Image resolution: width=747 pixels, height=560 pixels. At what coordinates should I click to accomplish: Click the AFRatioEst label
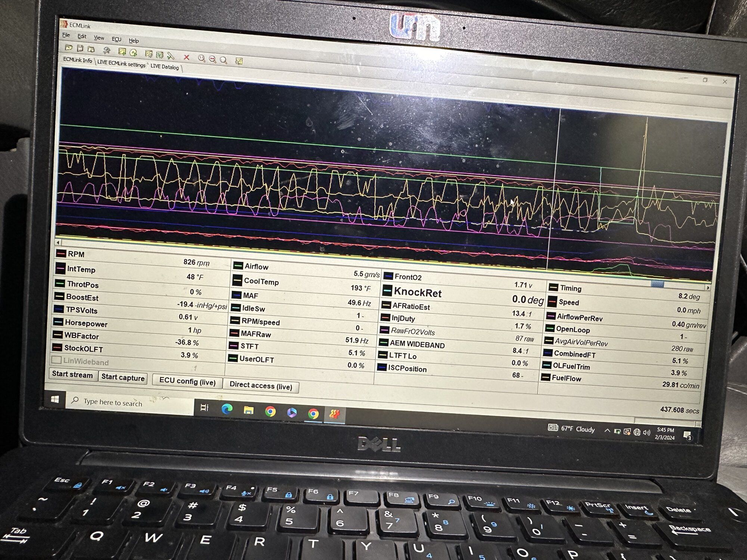tap(411, 307)
